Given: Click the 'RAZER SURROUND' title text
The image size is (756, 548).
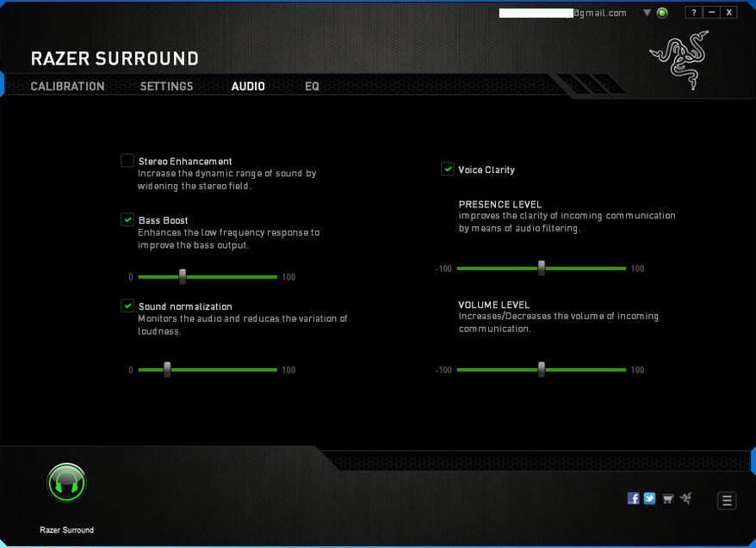Looking at the screenshot, I should click(115, 58).
